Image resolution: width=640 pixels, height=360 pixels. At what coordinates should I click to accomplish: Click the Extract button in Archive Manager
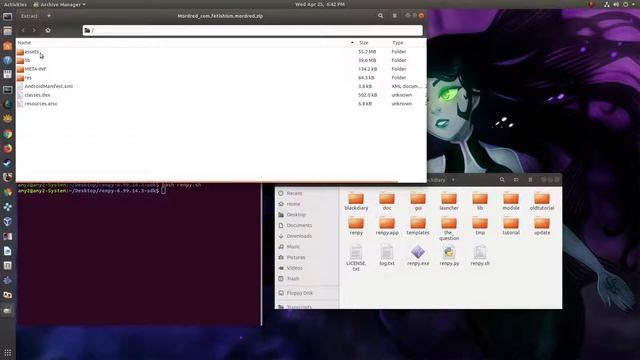pyautogui.click(x=29, y=16)
